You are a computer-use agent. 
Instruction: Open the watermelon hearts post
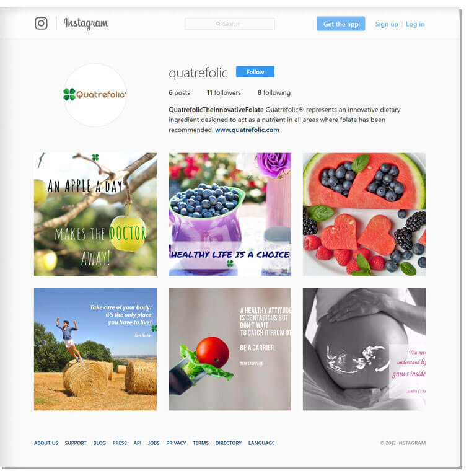[x=364, y=214]
